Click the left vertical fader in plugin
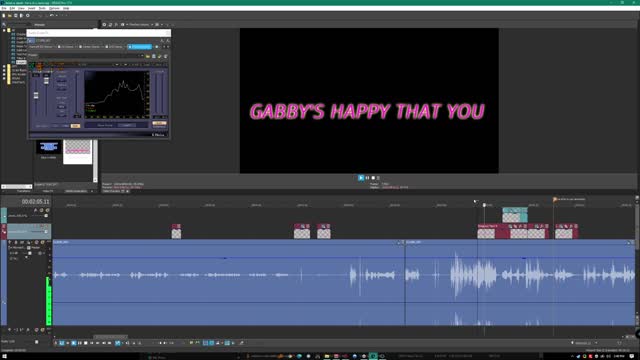This screenshot has width=640, height=360. pyautogui.click(x=36, y=96)
